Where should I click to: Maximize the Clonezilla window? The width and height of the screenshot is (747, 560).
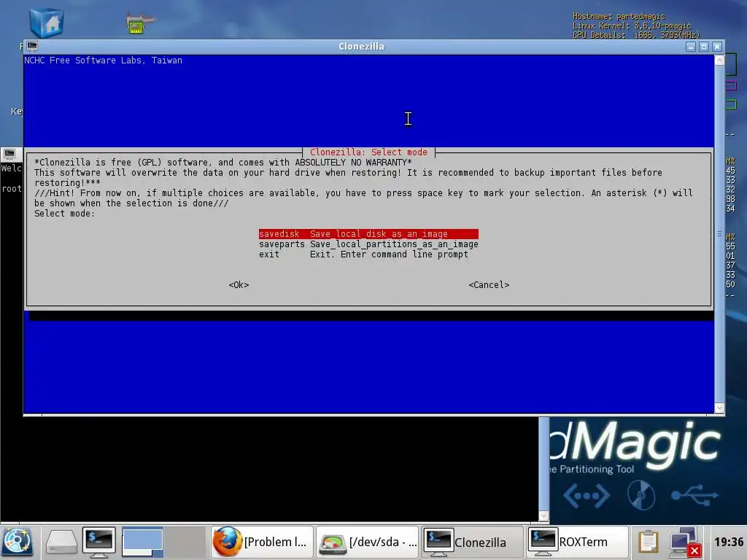pos(704,47)
